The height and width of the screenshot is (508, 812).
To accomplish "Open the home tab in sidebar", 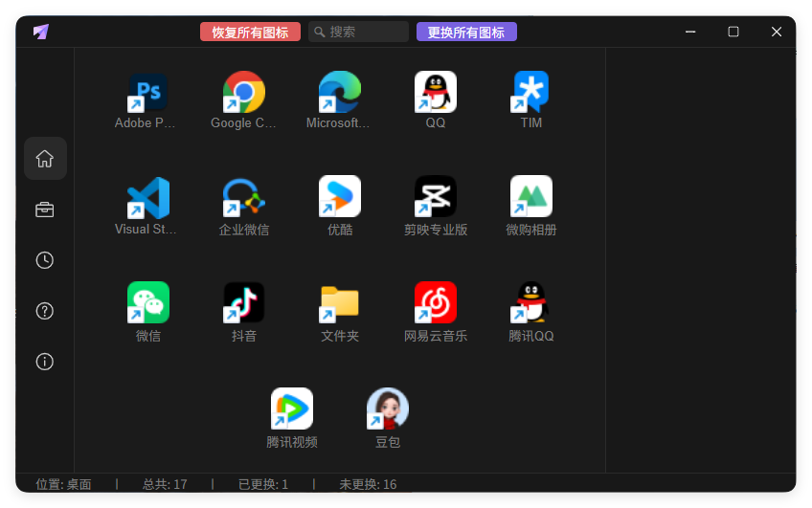I will click(45, 159).
